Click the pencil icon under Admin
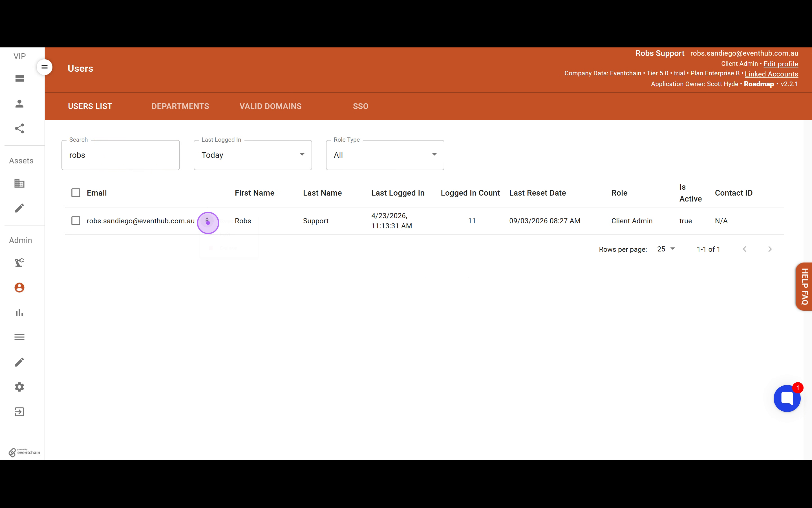Viewport: 812px width, 508px height. click(x=19, y=362)
